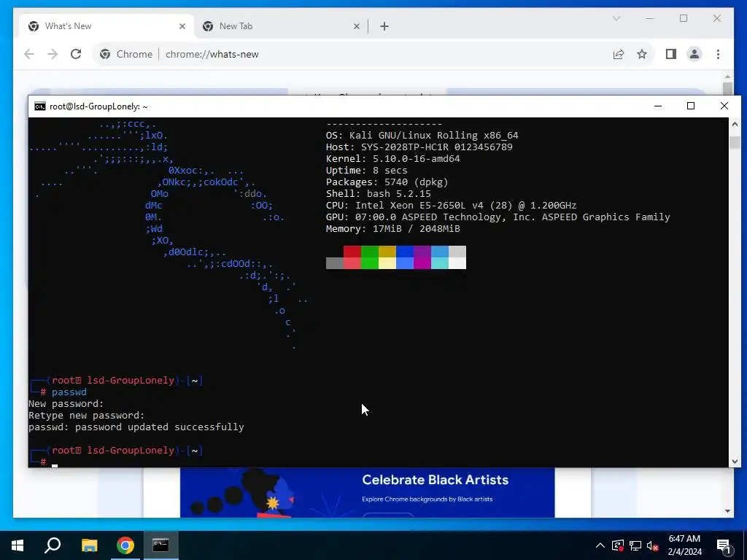Click the green color block in neofetch
The height and width of the screenshot is (560, 747).
click(370, 252)
